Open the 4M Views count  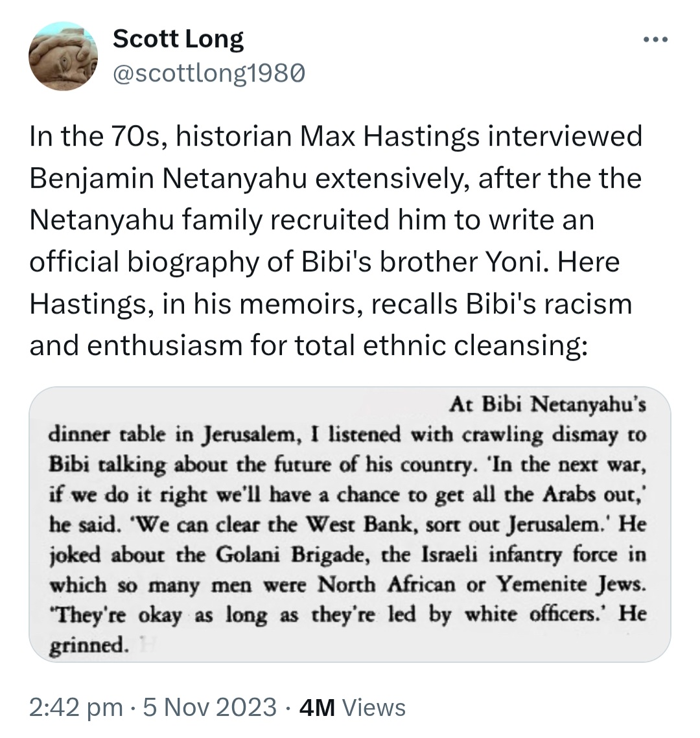click(x=352, y=708)
